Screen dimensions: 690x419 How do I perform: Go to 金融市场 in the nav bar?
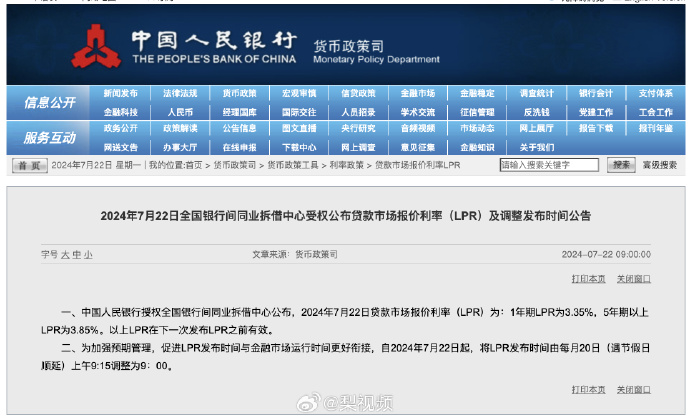coord(417,94)
